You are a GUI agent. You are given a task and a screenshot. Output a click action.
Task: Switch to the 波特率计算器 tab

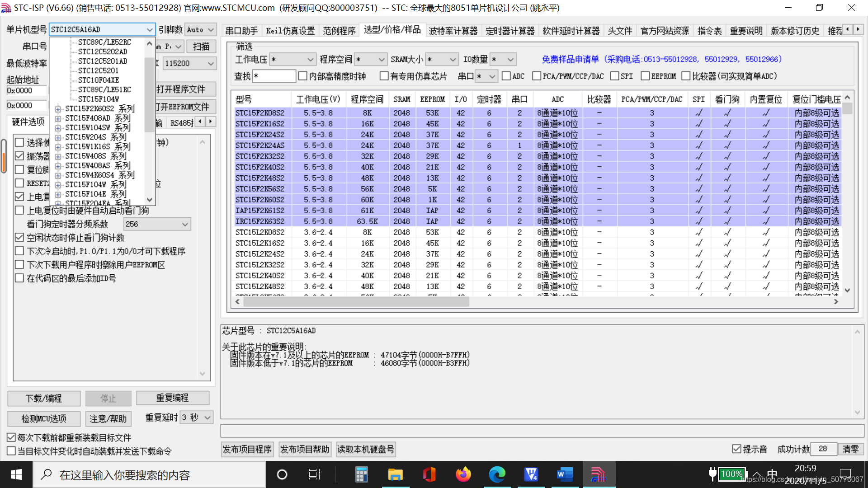click(453, 31)
